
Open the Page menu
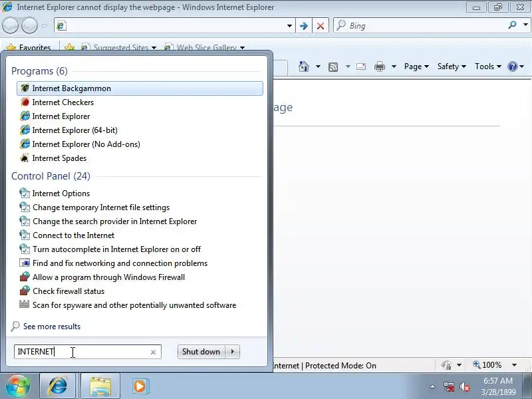point(416,66)
